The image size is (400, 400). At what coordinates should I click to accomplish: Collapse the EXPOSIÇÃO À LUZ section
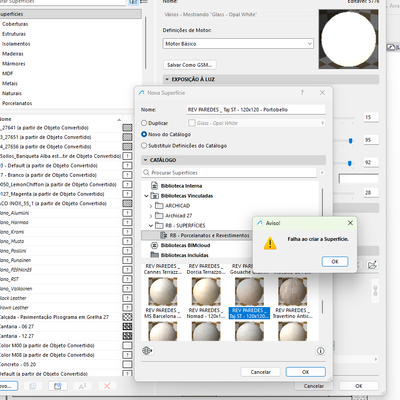pyautogui.click(x=167, y=79)
